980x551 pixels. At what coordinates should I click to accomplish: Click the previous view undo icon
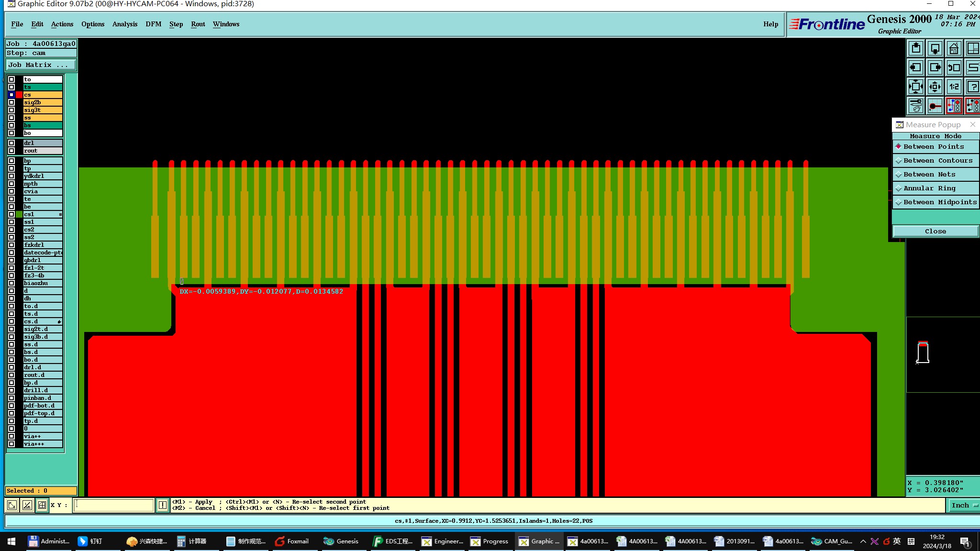coord(954,67)
